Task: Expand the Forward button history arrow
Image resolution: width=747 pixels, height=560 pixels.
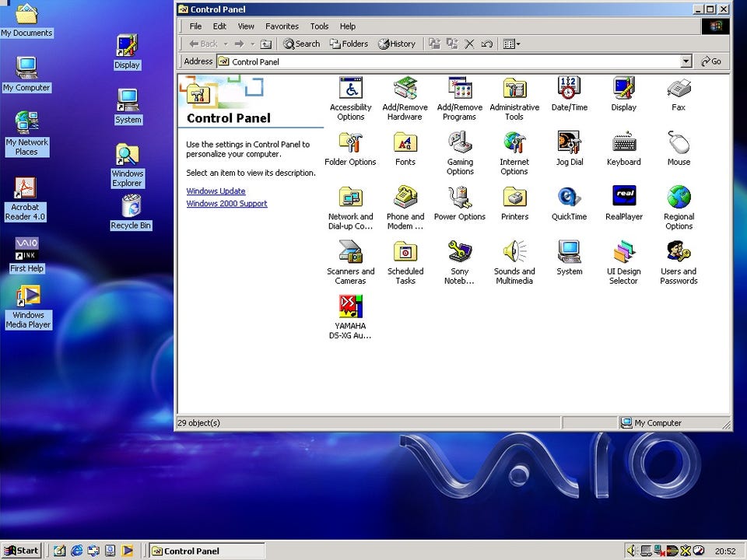Action: pos(252,44)
